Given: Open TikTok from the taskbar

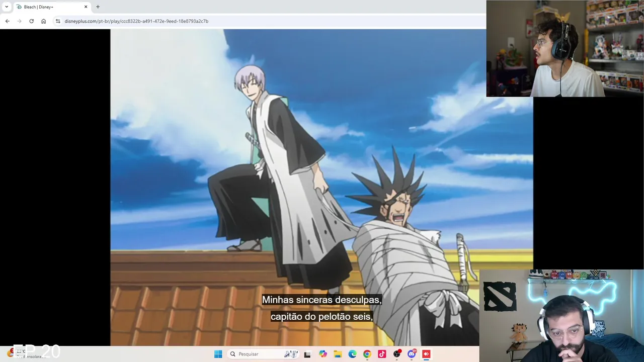Looking at the screenshot, I should (x=382, y=354).
